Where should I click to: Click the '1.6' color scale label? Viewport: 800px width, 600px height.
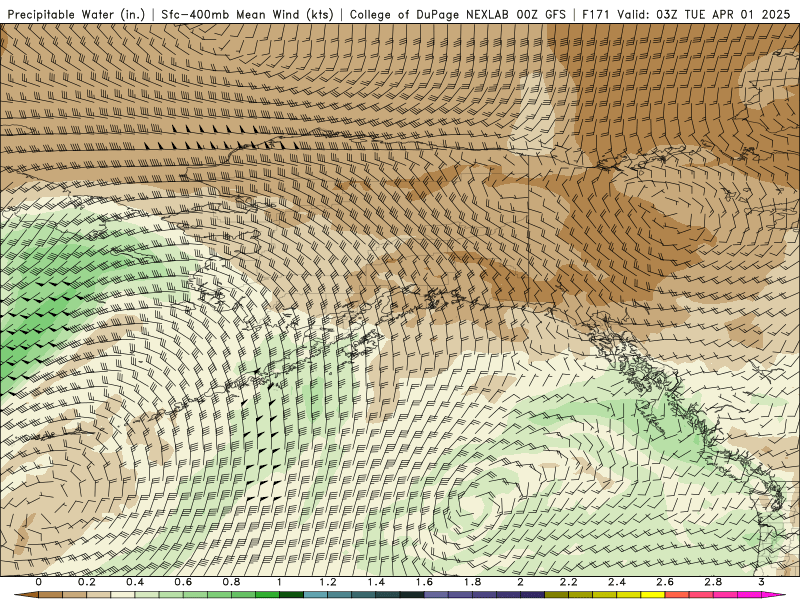(424, 582)
